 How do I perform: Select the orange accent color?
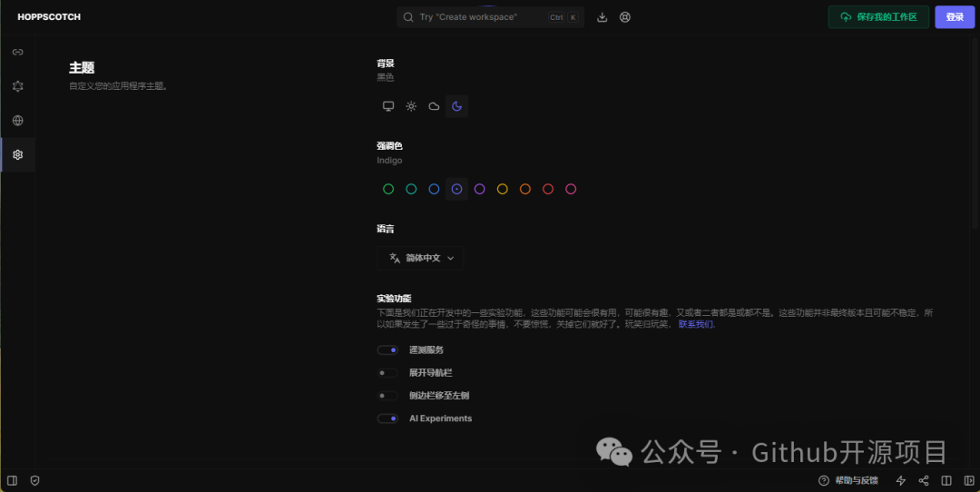coord(525,189)
